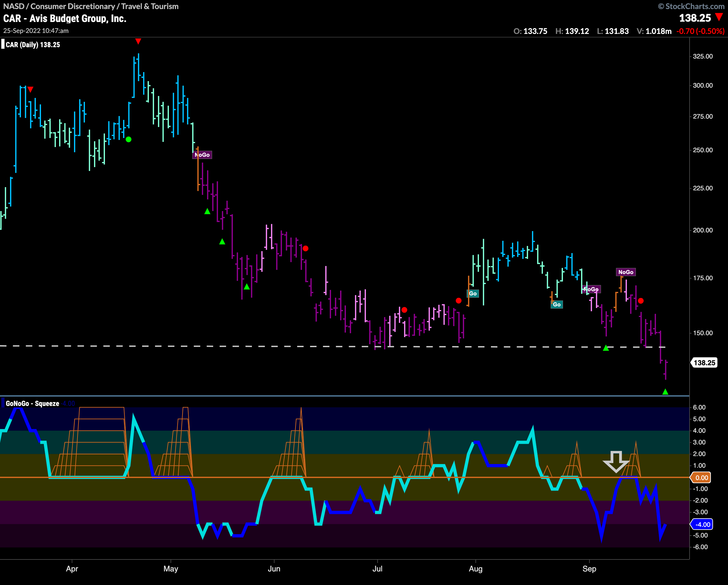Click the 138.25 price tag on price axis
The image size is (728, 585).
[704, 363]
